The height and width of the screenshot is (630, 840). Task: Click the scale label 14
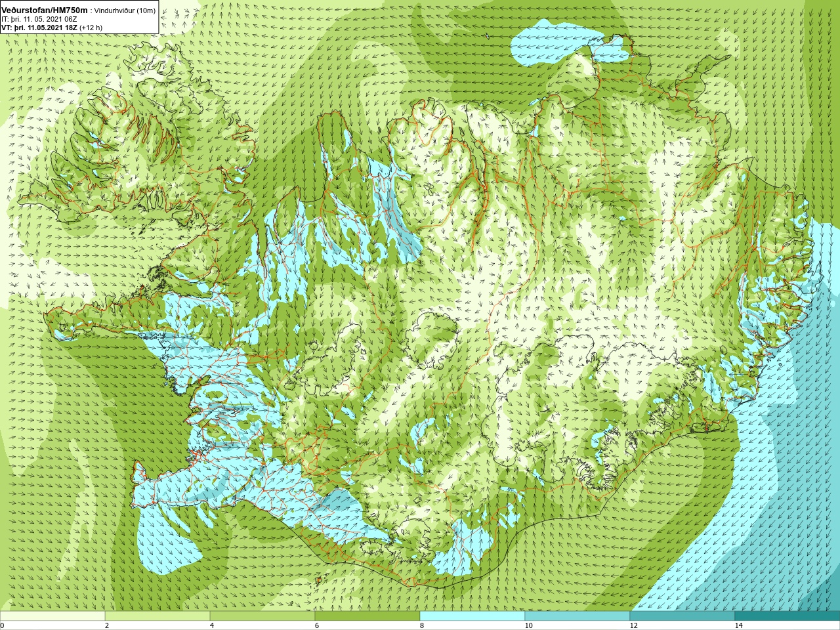coord(738,625)
